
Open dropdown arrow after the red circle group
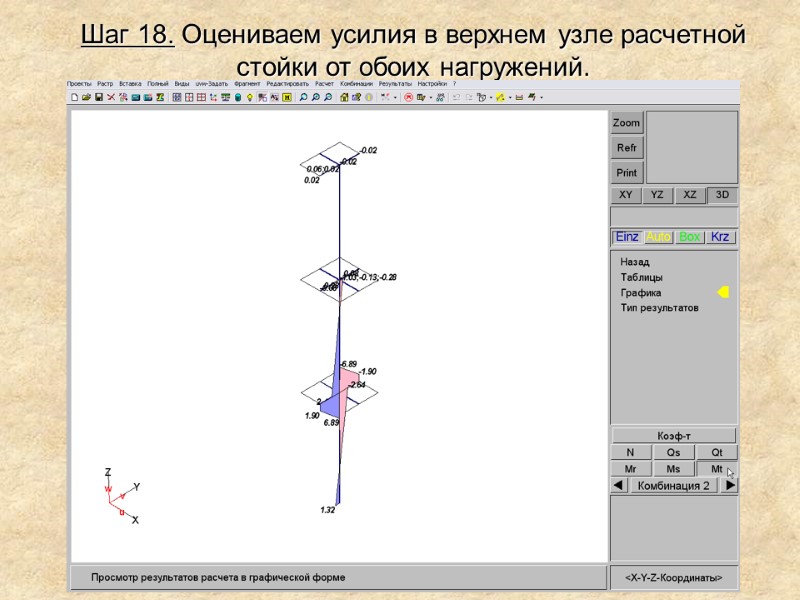[x=431, y=97]
